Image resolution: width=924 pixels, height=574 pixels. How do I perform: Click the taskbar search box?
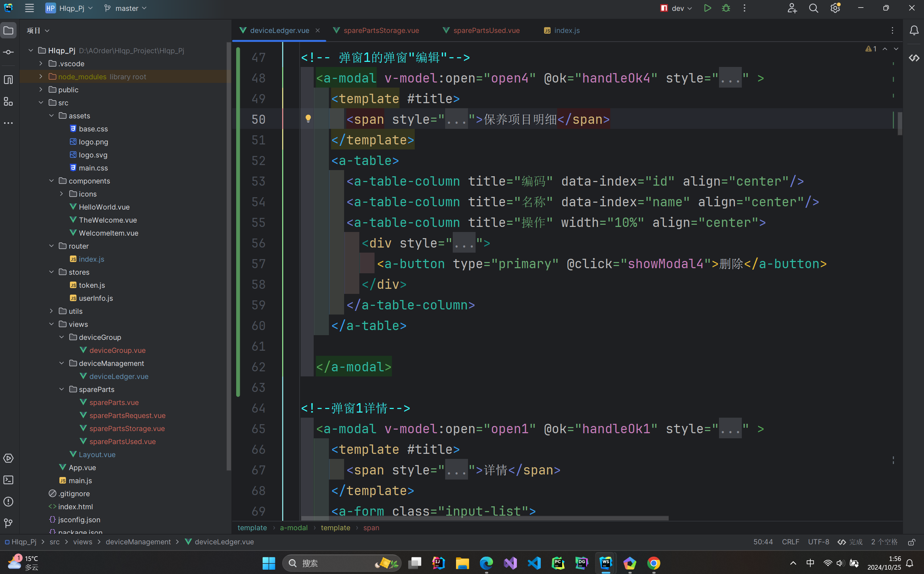341,563
